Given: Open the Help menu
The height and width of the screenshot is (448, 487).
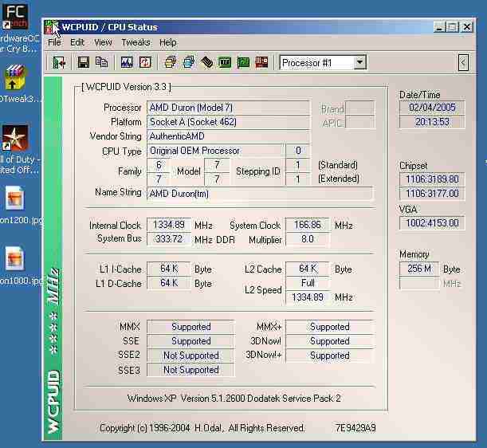Looking at the screenshot, I should point(167,42).
